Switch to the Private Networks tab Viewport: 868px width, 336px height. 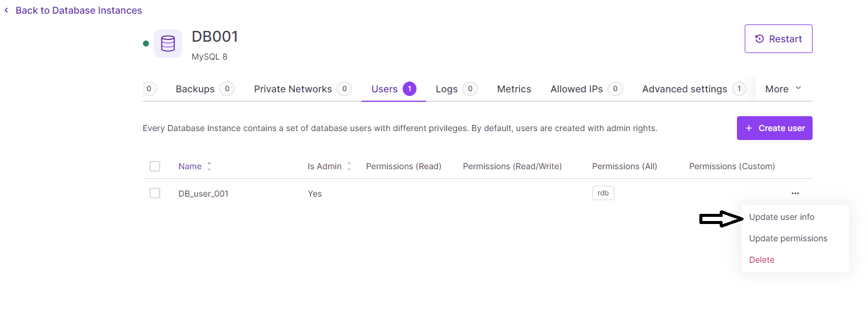[x=293, y=89]
